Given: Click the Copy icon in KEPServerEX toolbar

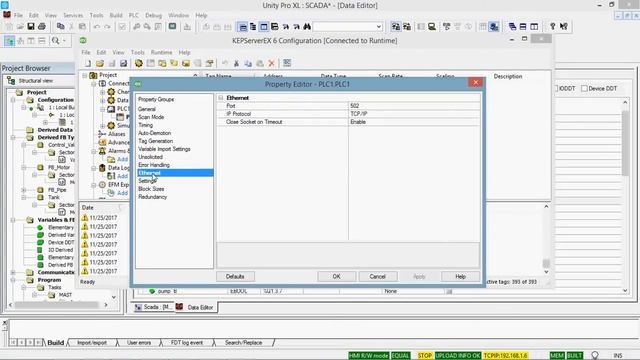Looking at the screenshot, I should pos(248,63).
